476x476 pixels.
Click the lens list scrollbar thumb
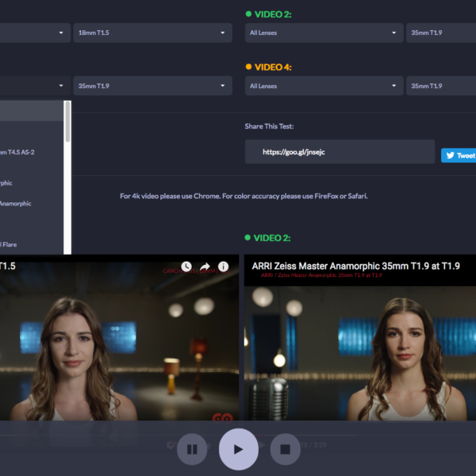(67, 121)
